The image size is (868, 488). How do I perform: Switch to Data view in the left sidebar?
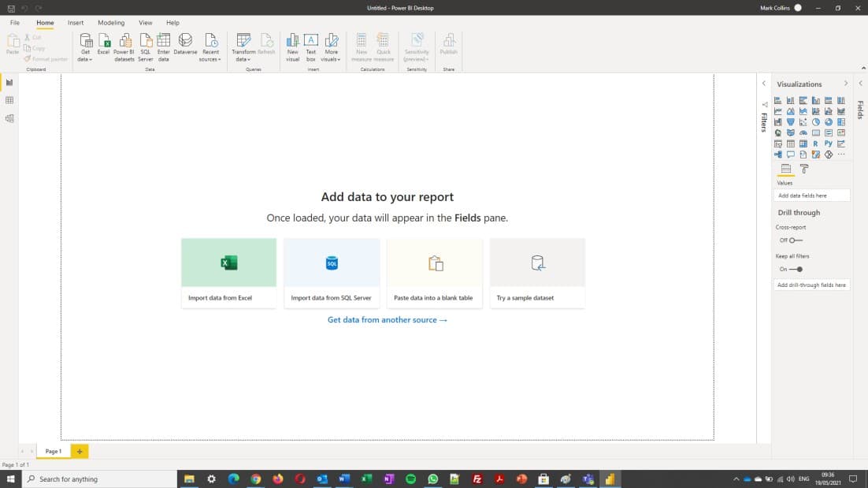(x=9, y=100)
